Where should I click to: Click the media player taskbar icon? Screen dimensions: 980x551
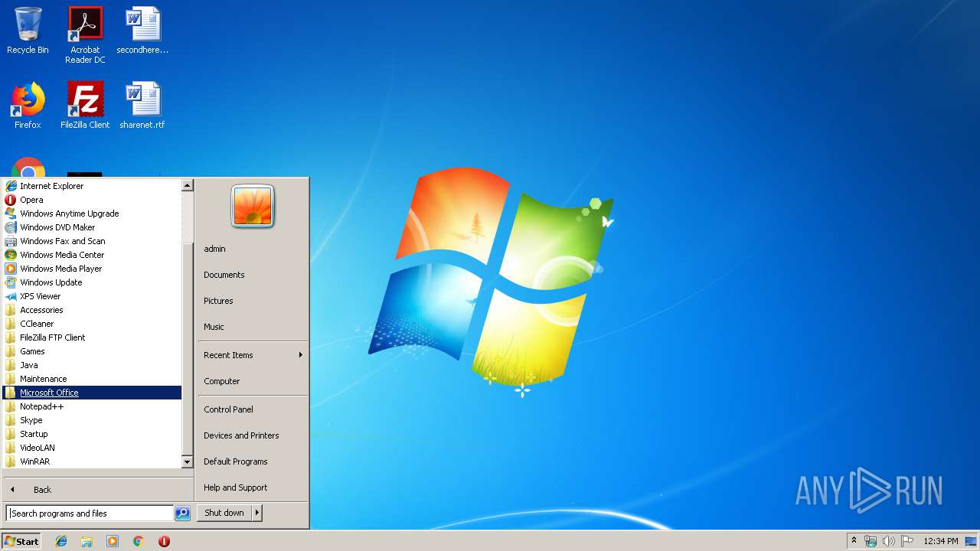[113, 541]
